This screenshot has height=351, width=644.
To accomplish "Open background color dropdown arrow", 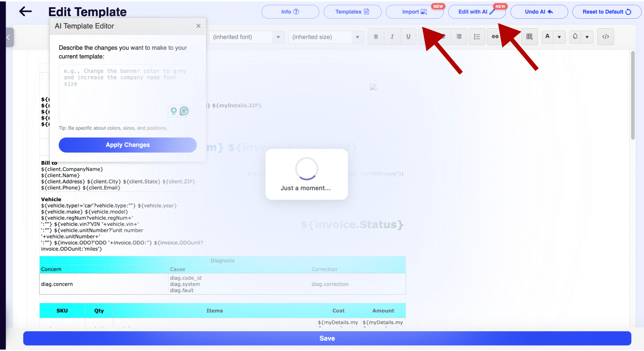I will click(x=587, y=37).
